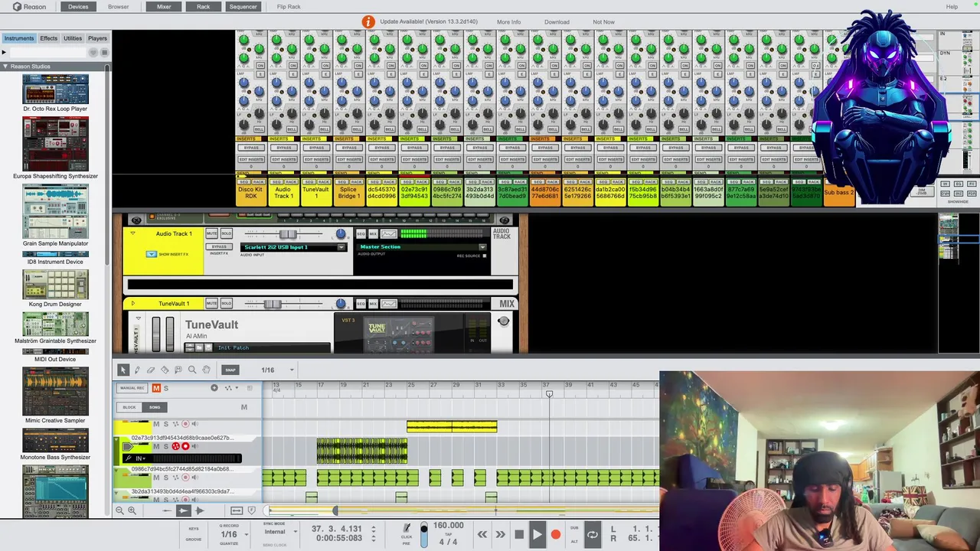The image size is (980, 551).
Task: Click the More Info update link
Action: (508, 22)
